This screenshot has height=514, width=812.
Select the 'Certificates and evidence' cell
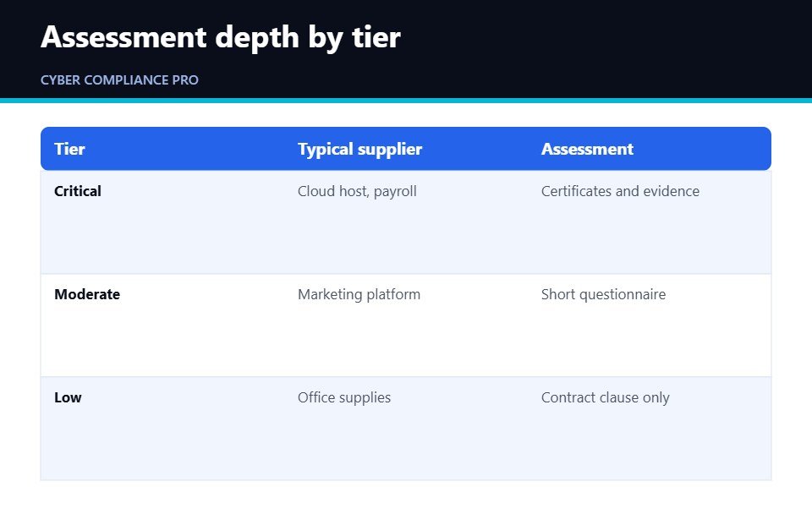point(620,192)
